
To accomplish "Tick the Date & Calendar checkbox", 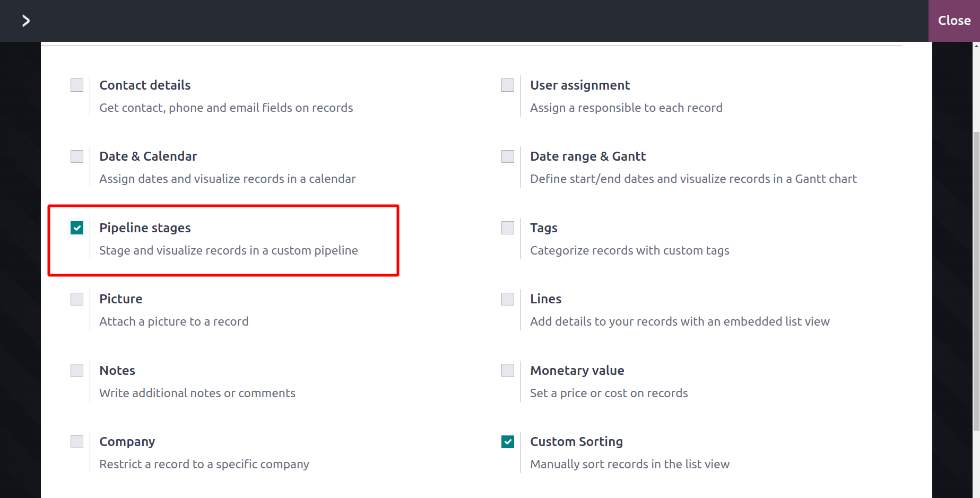I will (x=77, y=156).
